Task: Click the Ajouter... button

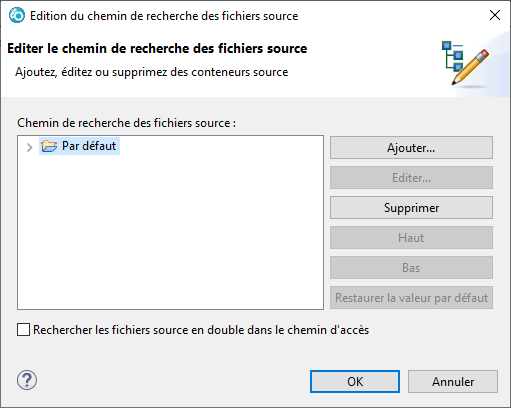Action: [x=411, y=148]
